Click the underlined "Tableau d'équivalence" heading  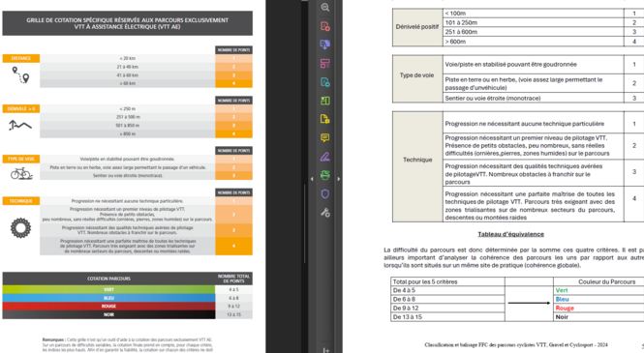click(510, 234)
